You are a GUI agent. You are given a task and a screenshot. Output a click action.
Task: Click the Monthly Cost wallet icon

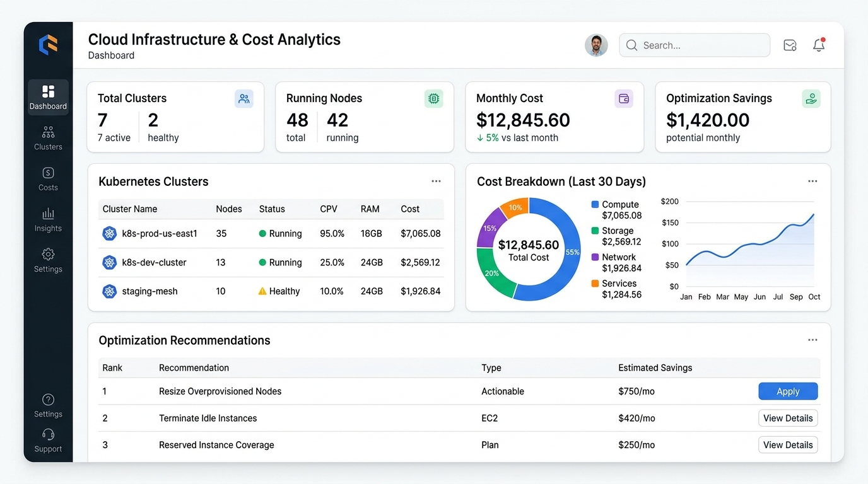624,99
